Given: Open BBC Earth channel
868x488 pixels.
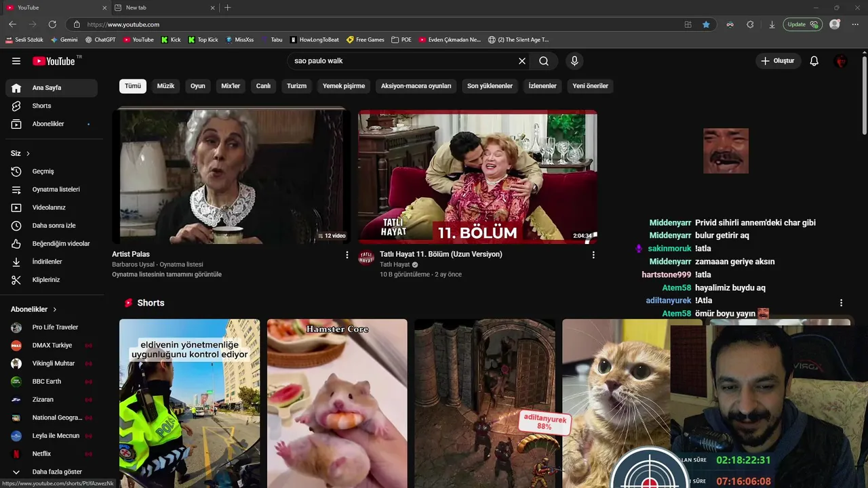Looking at the screenshot, I should tap(52, 382).
